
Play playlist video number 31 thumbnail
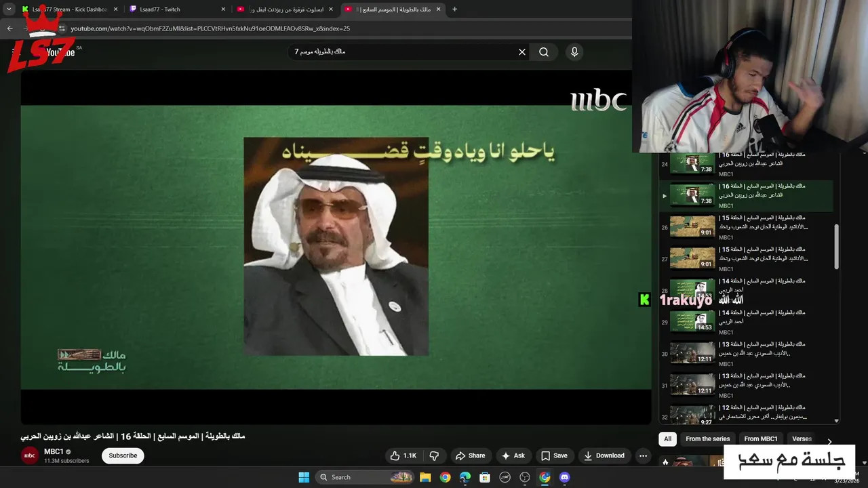coord(692,385)
